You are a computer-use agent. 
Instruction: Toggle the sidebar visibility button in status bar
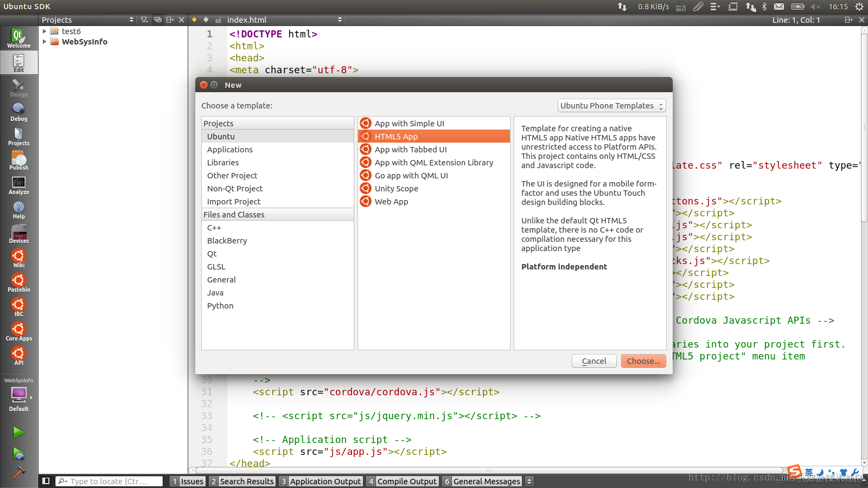point(46,481)
